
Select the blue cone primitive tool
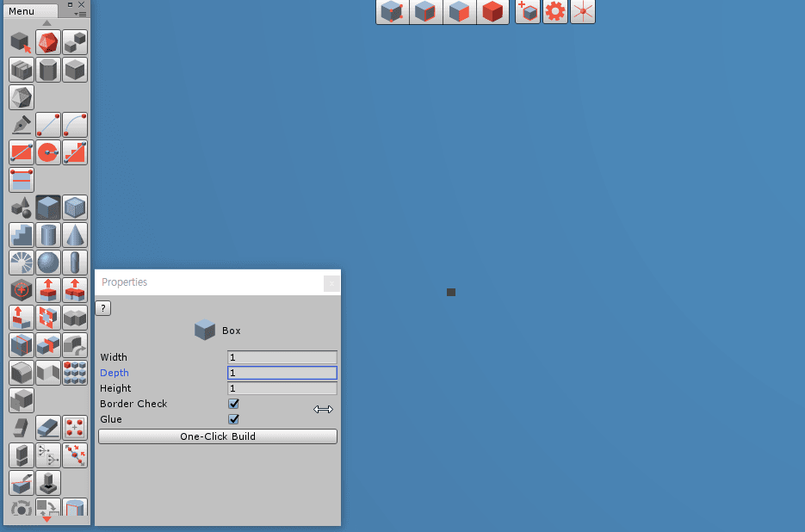coord(75,235)
